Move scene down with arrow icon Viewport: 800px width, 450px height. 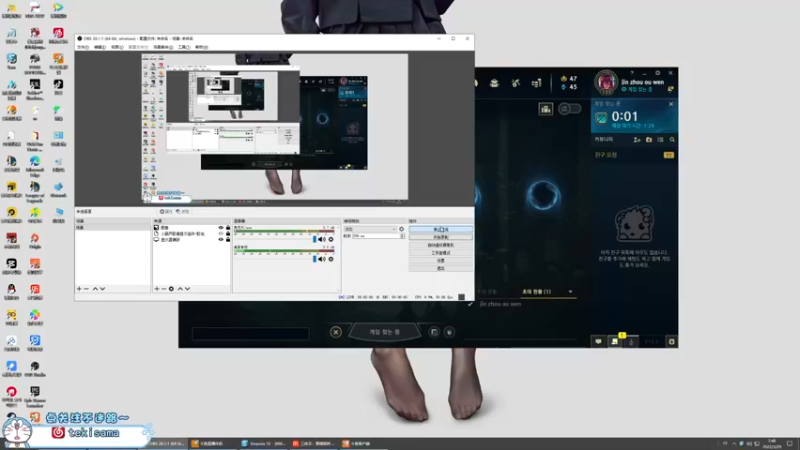(103, 289)
